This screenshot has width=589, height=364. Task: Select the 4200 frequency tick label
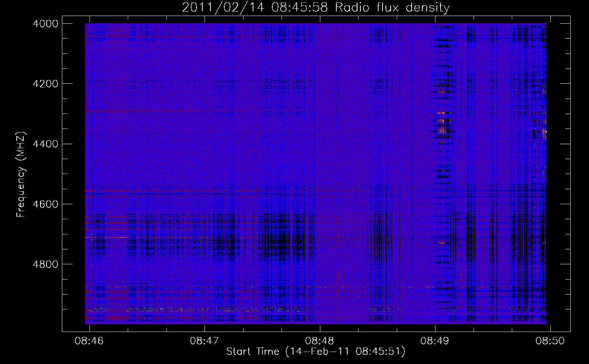[46, 84]
